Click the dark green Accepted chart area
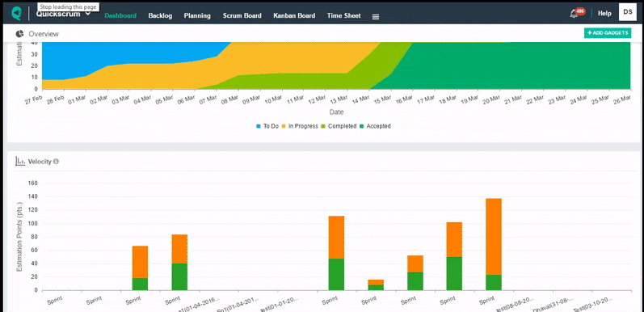Image resolution: width=644 pixels, height=312 pixels. [513, 65]
